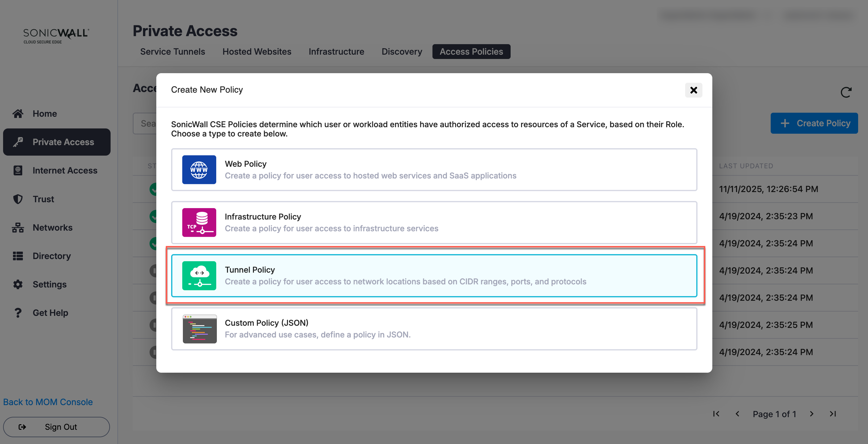The height and width of the screenshot is (444, 868).
Task: Click the Trust shield icon
Action: (18, 199)
